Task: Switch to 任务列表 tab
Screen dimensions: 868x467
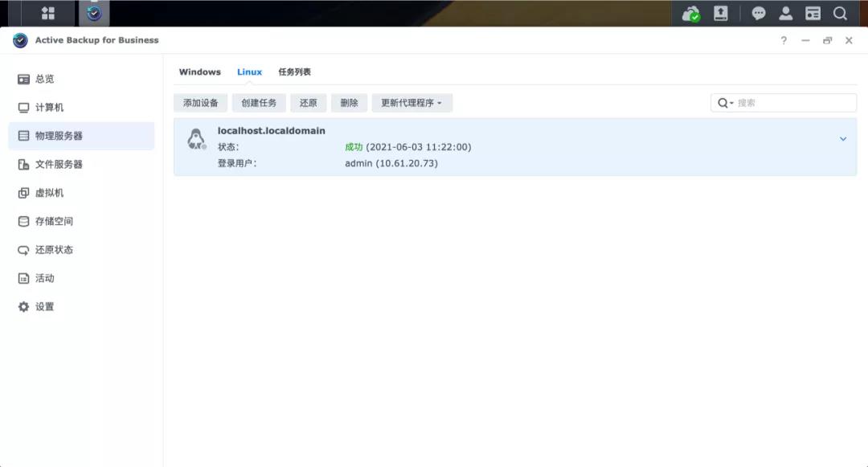Action: coord(294,72)
